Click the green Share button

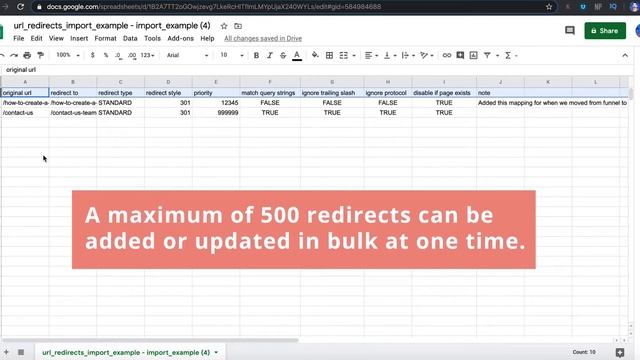click(605, 31)
